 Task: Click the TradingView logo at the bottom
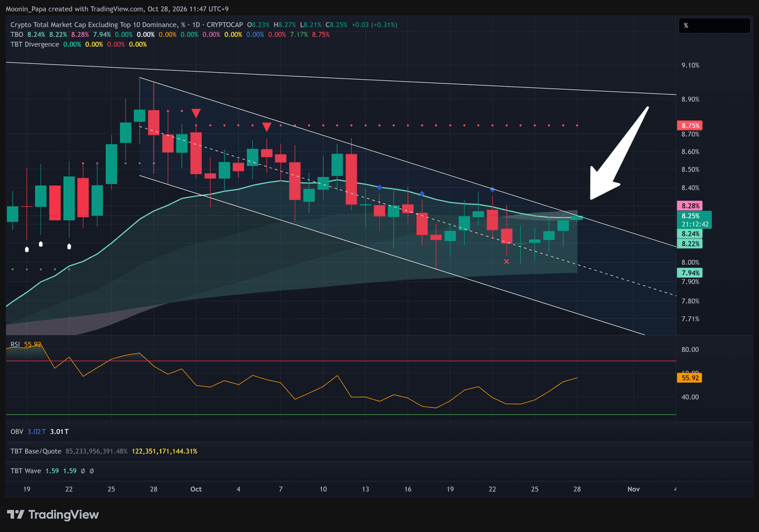pos(52,515)
